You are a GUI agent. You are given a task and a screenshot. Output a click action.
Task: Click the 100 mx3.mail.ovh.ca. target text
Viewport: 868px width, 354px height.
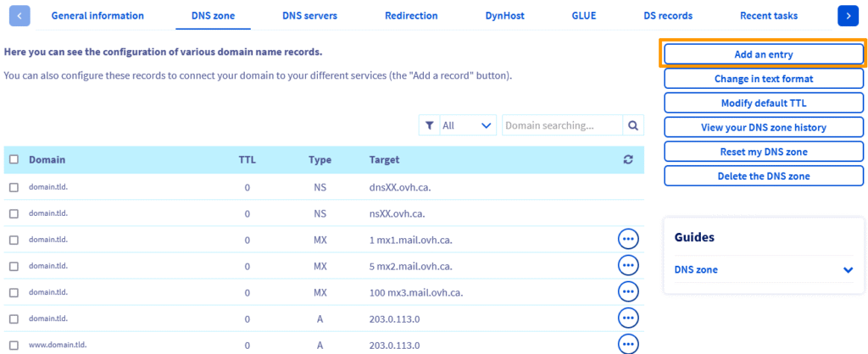415,293
